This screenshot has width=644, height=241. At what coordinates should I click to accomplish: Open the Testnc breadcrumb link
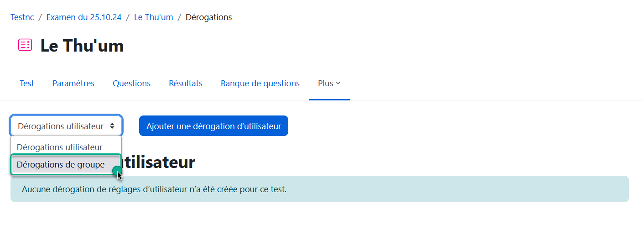tap(22, 17)
